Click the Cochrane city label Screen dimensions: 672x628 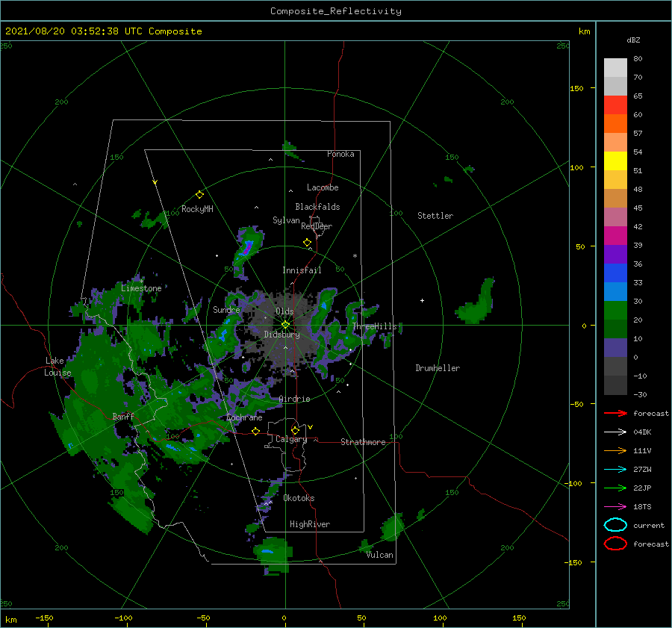[244, 417]
